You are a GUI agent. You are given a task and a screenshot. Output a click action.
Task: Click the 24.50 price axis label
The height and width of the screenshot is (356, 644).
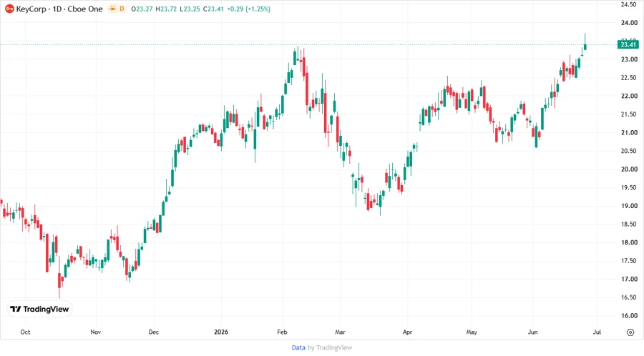[x=629, y=4]
